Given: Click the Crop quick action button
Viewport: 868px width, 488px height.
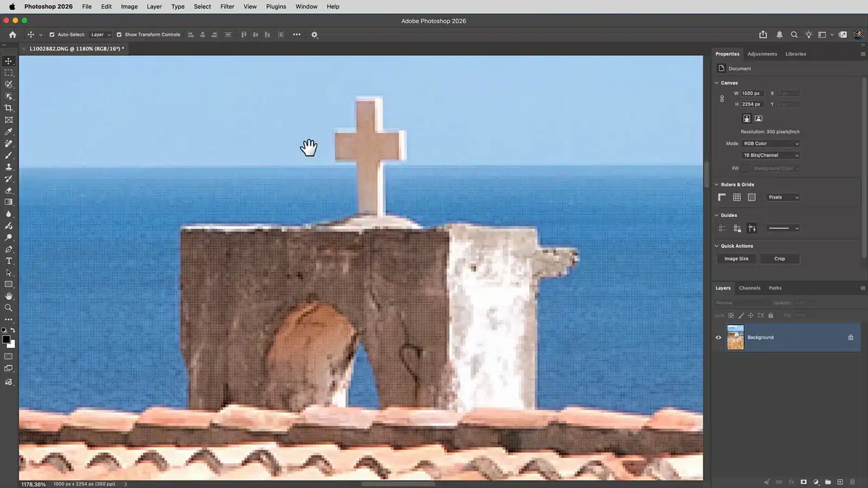Looking at the screenshot, I should pyautogui.click(x=780, y=259).
